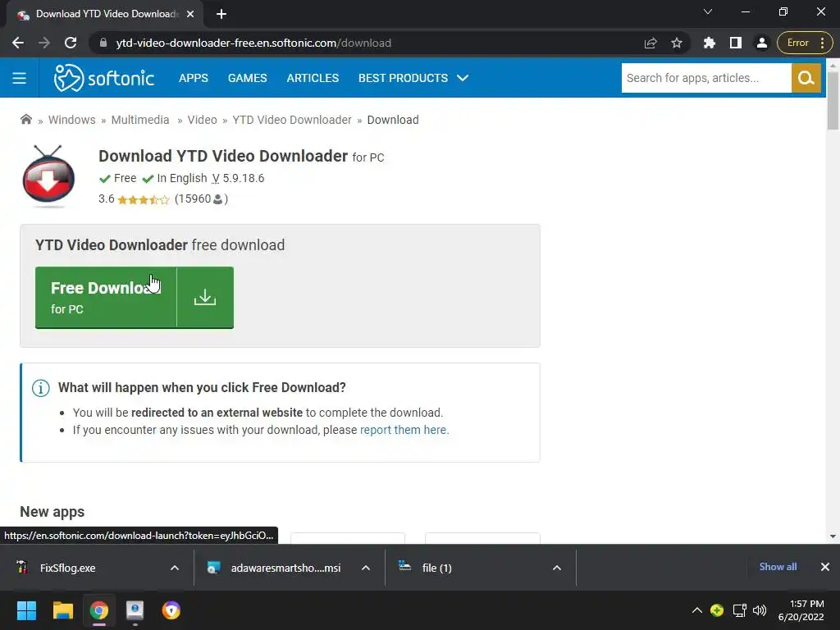Open the installer app in the taskbar
840x630 pixels.
coord(135,610)
